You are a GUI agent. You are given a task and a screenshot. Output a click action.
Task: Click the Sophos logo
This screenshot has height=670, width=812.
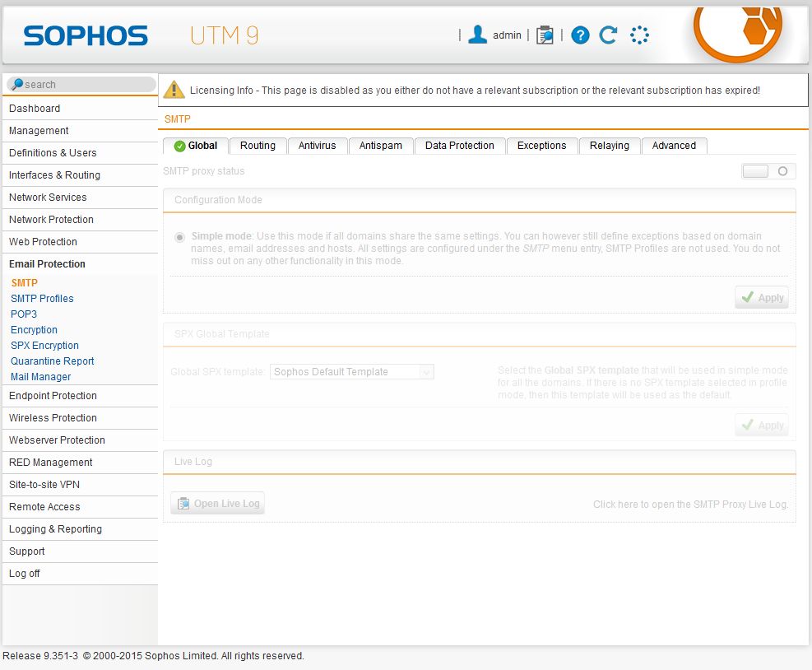[86, 35]
